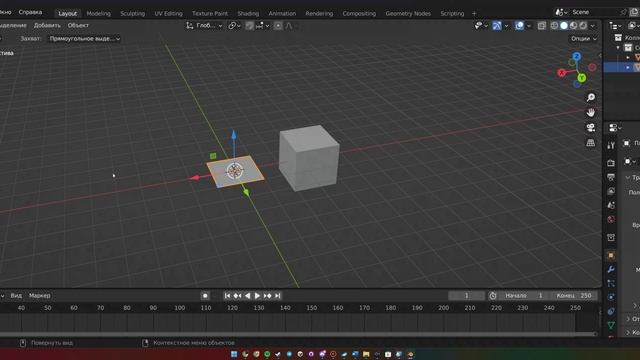The width and height of the screenshot is (640, 360).
Task: Click the blue Z-axis arrow on the plane
Action: (x=234, y=135)
